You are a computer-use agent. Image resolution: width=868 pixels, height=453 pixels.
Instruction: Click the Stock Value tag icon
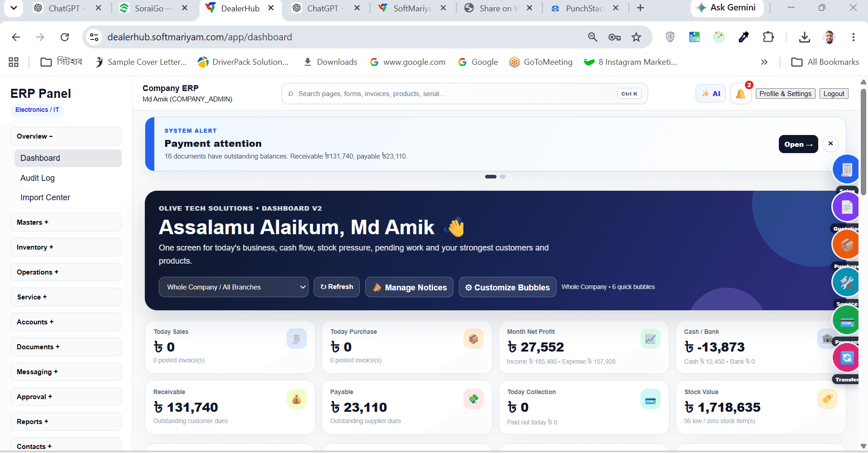[827, 399]
